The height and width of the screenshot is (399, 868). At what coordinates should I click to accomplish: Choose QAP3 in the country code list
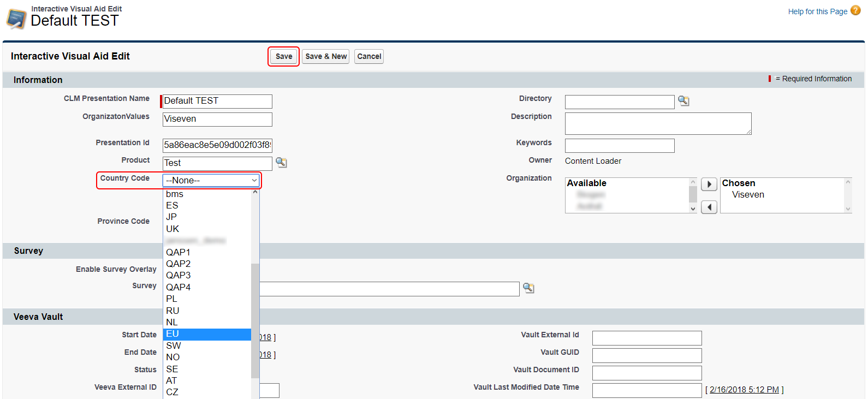click(207, 275)
